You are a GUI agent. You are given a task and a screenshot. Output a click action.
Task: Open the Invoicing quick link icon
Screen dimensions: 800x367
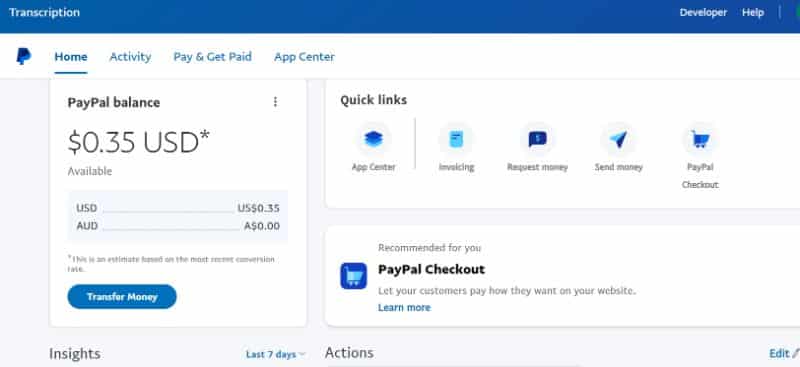point(456,139)
